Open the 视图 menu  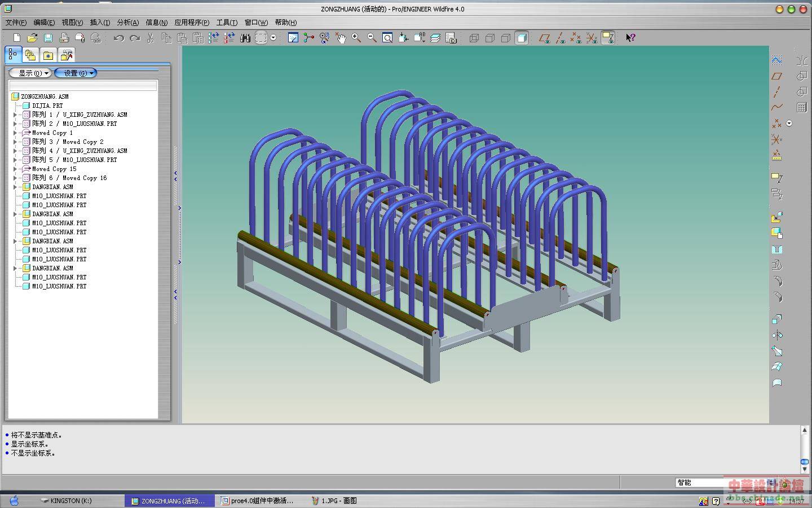pos(72,23)
